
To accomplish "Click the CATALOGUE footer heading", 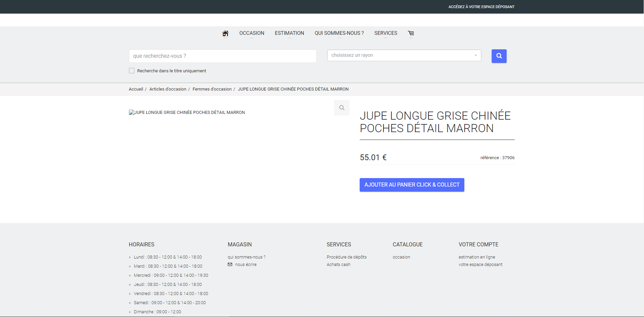I will (x=407, y=244).
